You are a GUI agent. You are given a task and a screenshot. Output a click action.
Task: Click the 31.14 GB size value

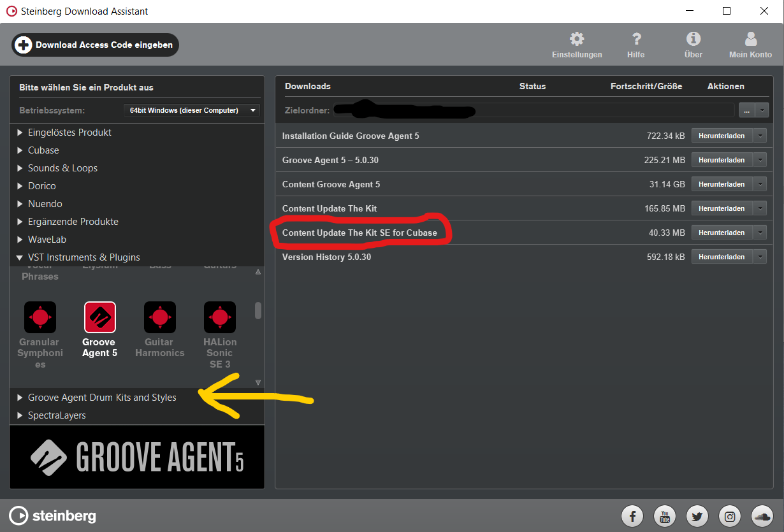[667, 184]
